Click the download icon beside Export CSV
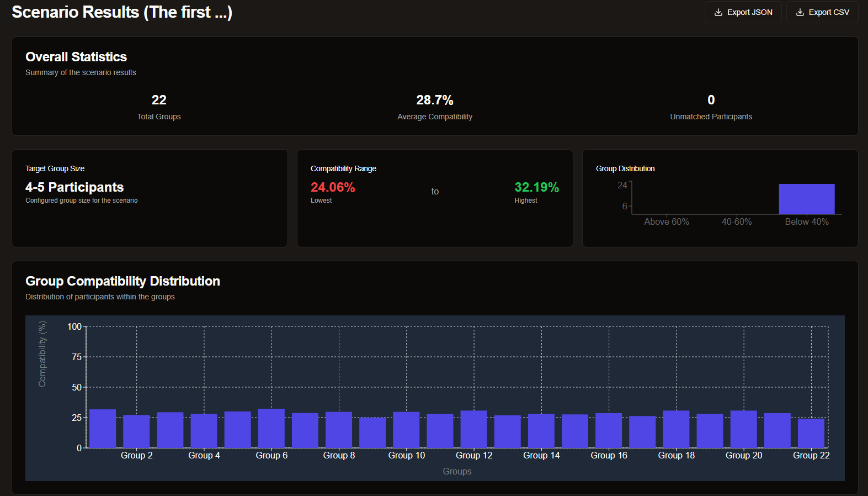Screen dimensions: 868x496 coord(800,12)
